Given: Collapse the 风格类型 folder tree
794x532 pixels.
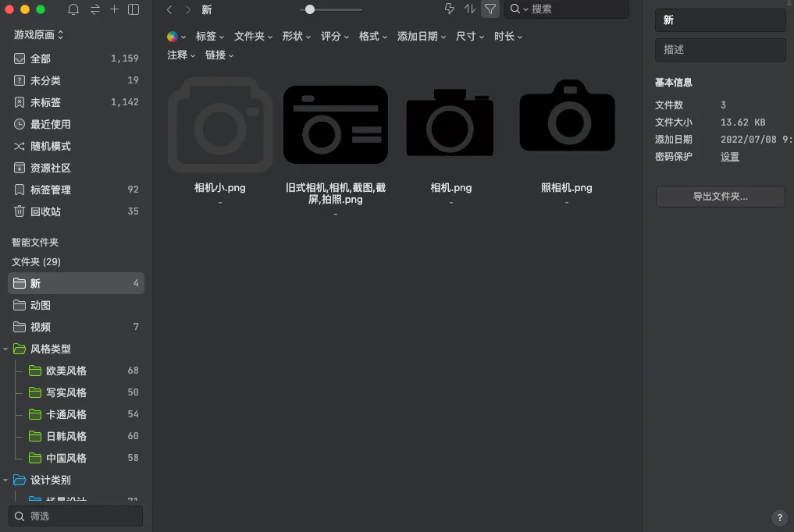Looking at the screenshot, I should (7, 349).
